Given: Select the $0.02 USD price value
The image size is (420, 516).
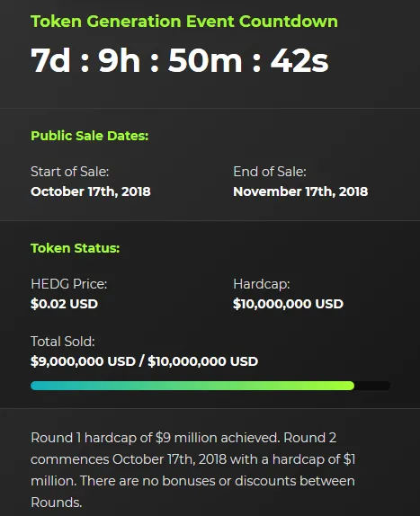Looking at the screenshot, I should [x=64, y=304].
